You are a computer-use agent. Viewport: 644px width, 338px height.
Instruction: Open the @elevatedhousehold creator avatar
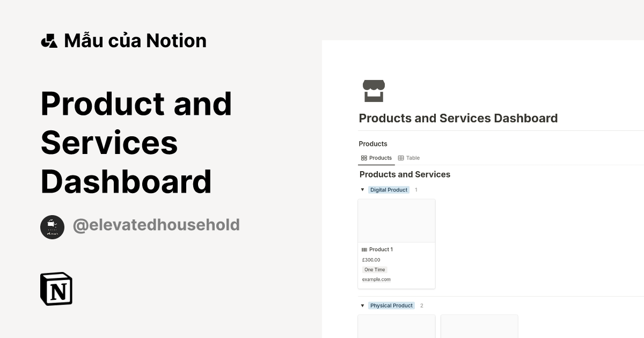(52, 227)
